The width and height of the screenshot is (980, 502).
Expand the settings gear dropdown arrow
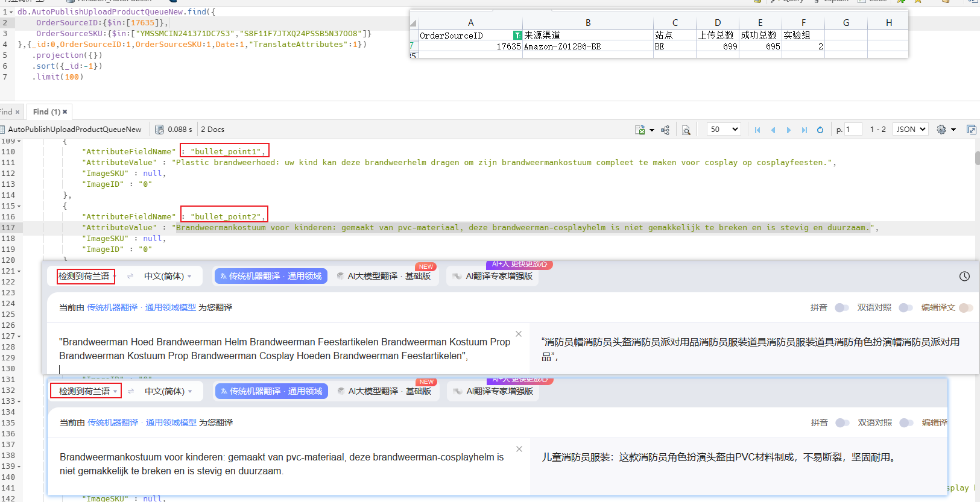(x=953, y=130)
